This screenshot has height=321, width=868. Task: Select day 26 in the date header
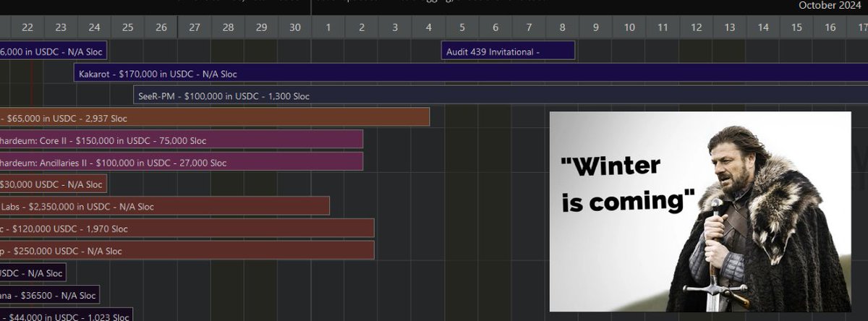point(161,27)
